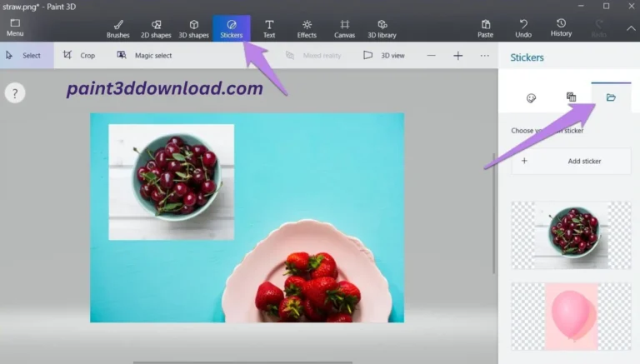
Task: Select the Text tool
Action: pyautogui.click(x=269, y=29)
